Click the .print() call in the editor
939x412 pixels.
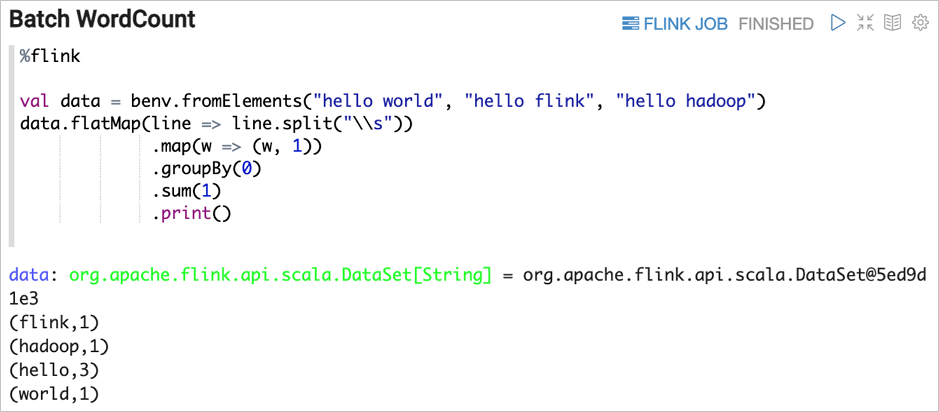(192, 214)
